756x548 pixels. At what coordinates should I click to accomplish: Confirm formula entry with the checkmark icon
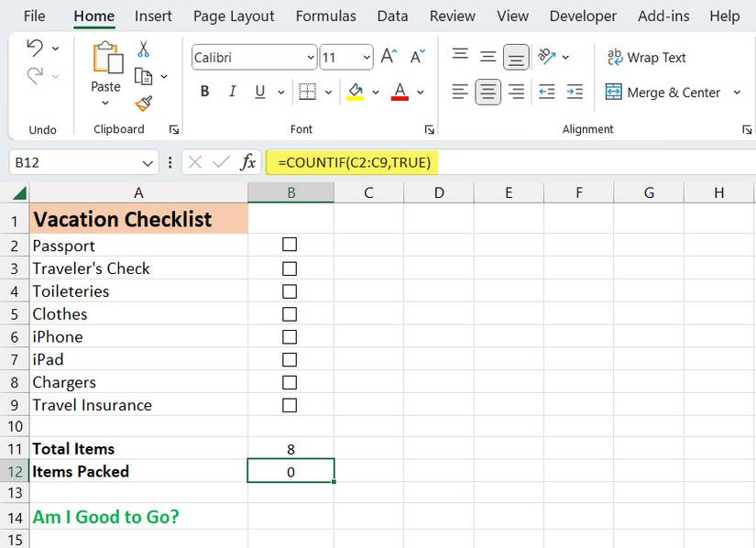click(221, 162)
